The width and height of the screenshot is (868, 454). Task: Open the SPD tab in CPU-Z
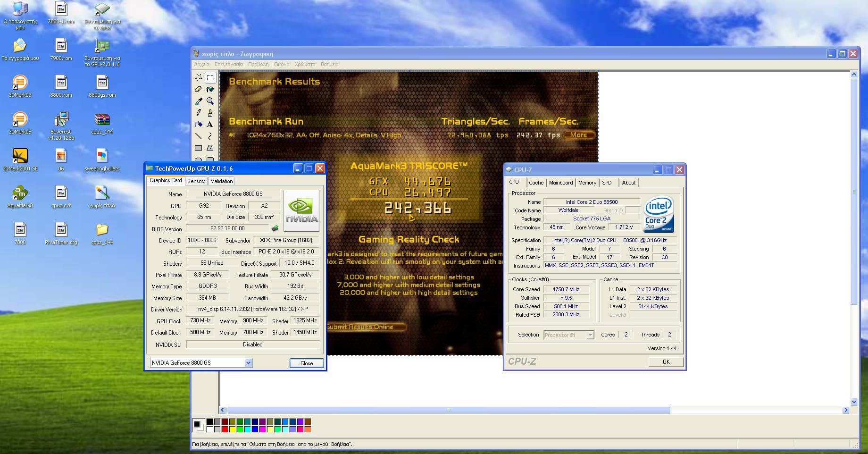[x=607, y=183]
